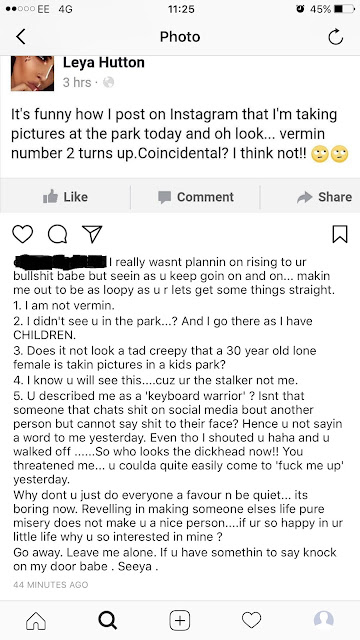The width and height of the screenshot is (360, 640).
Task: Tap the Facebook Like button
Action: tap(65, 197)
